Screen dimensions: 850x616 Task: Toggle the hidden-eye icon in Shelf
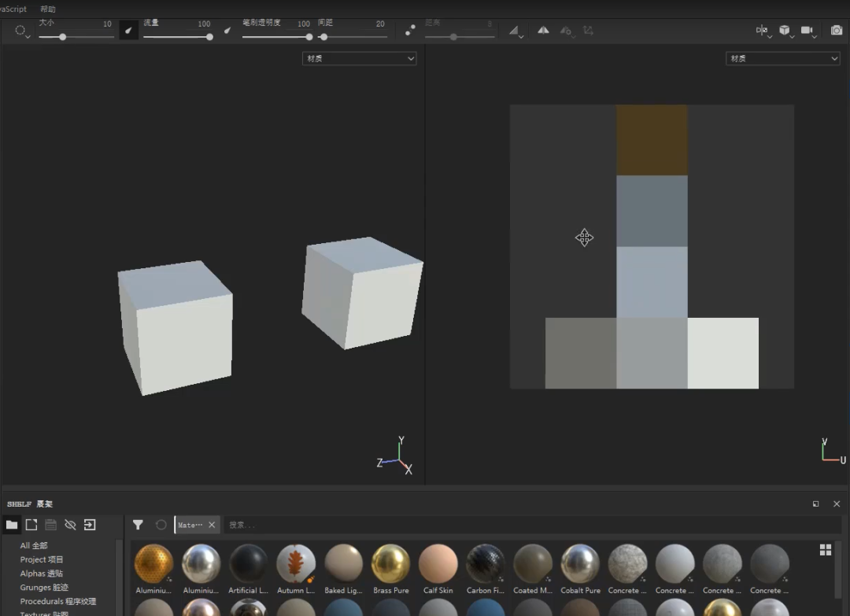(70, 525)
